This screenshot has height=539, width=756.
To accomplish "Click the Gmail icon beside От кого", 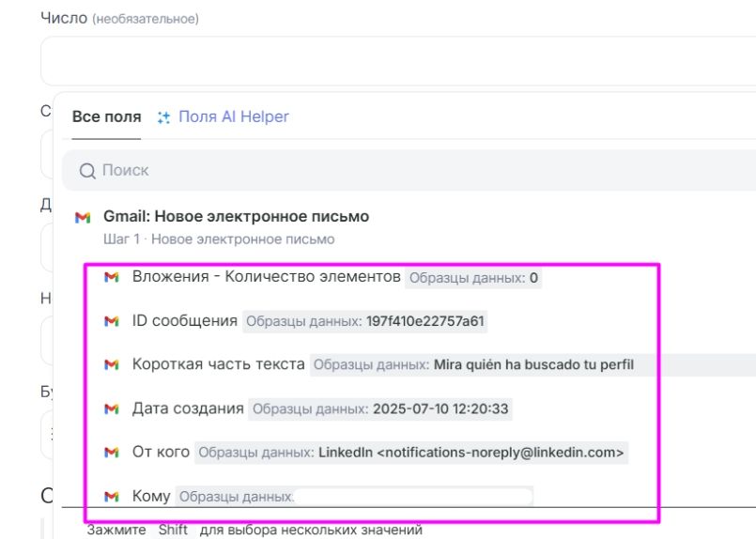I will (x=112, y=453).
